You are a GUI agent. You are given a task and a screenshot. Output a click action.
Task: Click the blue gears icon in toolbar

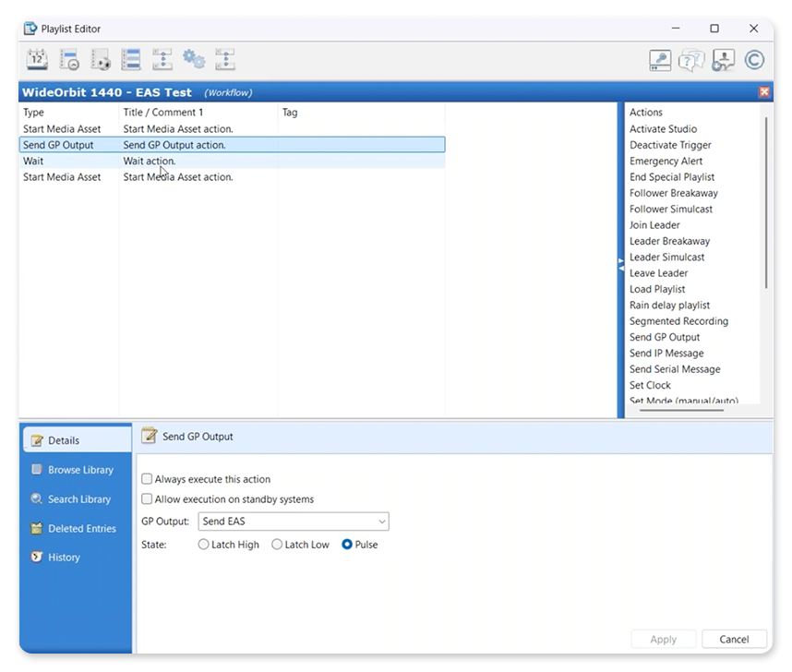pos(193,60)
